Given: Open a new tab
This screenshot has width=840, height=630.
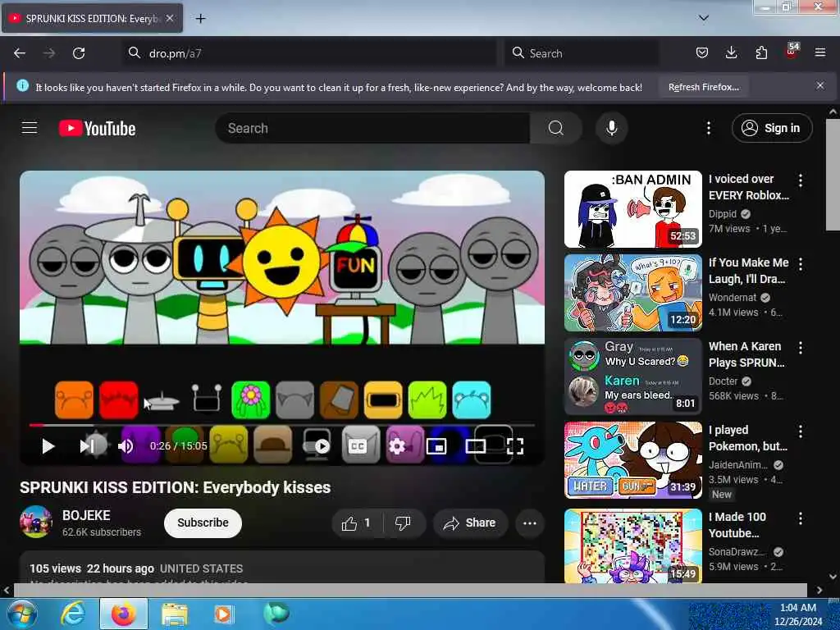Looking at the screenshot, I should tap(200, 18).
